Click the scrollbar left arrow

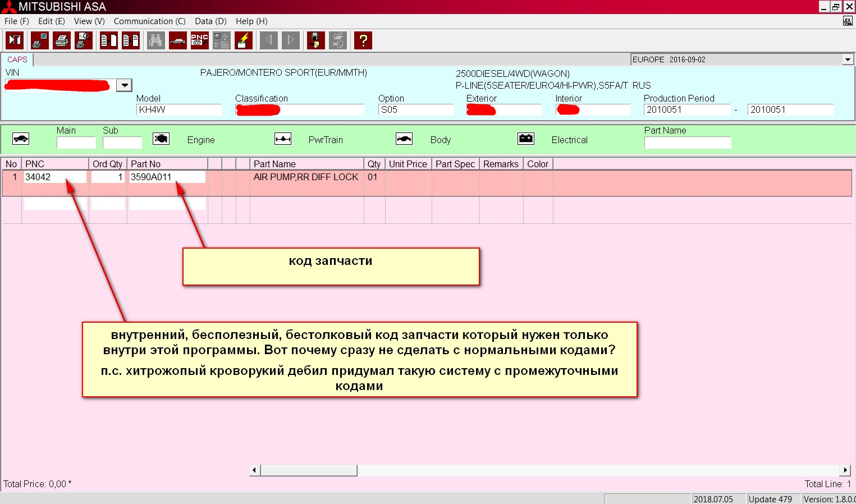pos(255,470)
